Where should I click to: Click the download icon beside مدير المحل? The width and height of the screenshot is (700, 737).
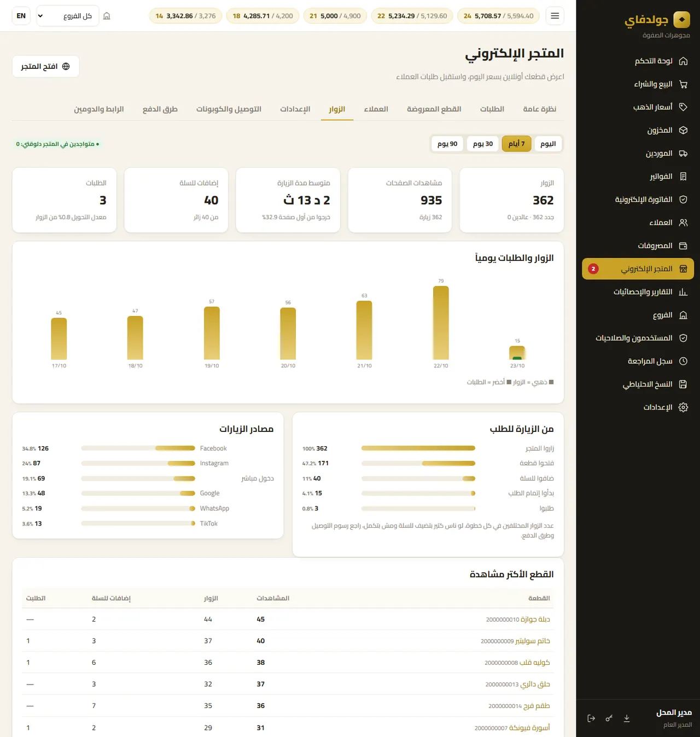click(x=627, y=718)
